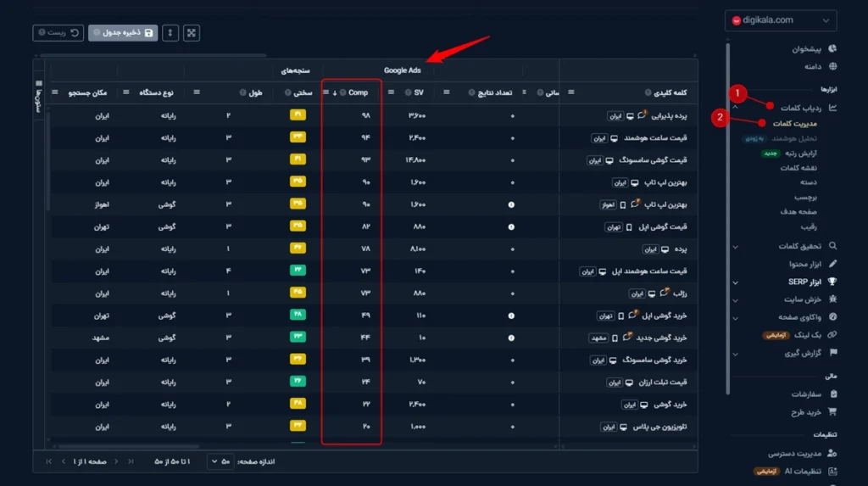This screenshot has height=486, width=868.
Task: Open the digikala.com domain selector
Action: click(x=781, y=20)
